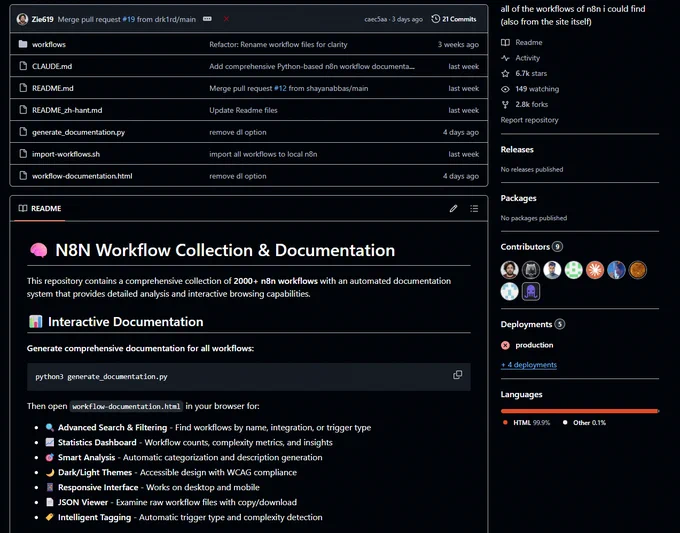Screen dimensions: 680x533
Task: Click the languages bar
Action: pyautogui.click(x=580, y=411)
